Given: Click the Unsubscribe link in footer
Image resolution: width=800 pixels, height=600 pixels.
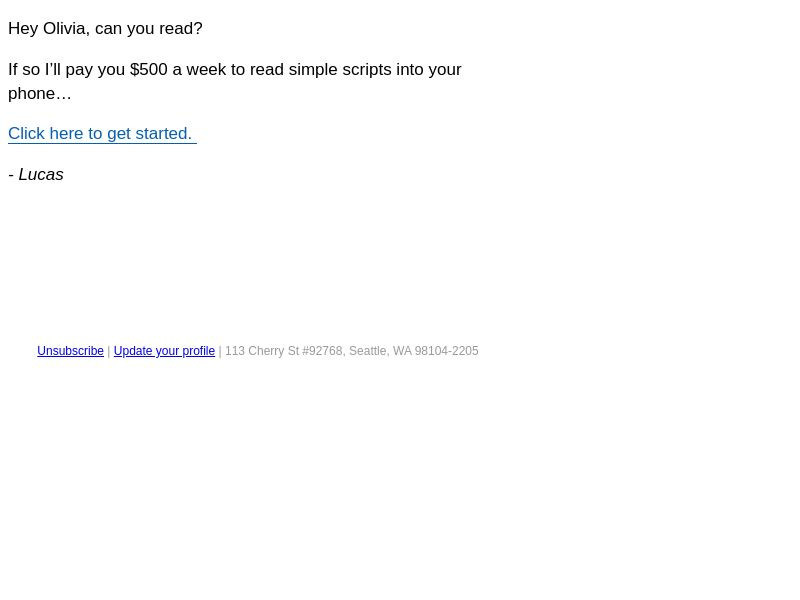Looking at the screenshot, I should click(x=70, y=351).
